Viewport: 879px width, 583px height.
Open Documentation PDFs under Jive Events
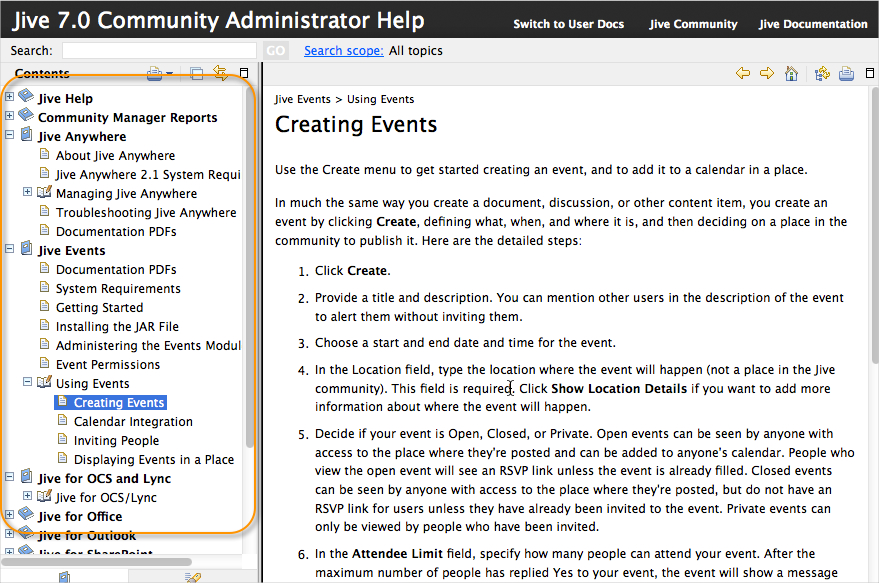[116, 270]
